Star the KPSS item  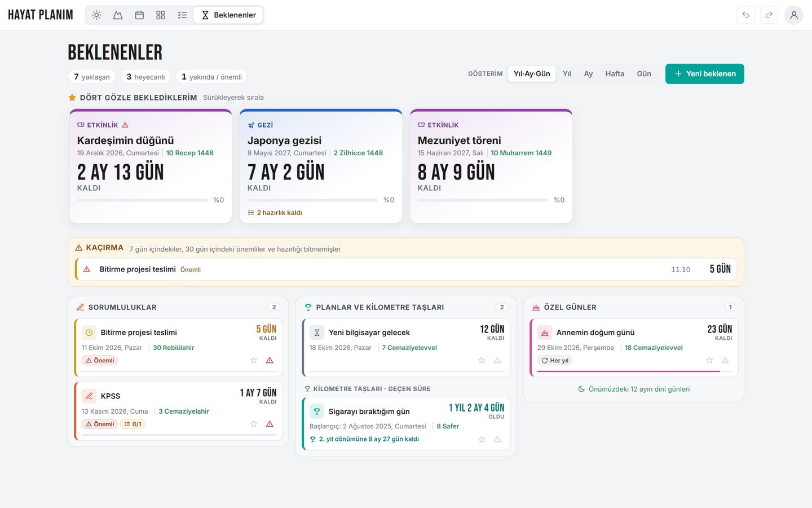(254, 424)
